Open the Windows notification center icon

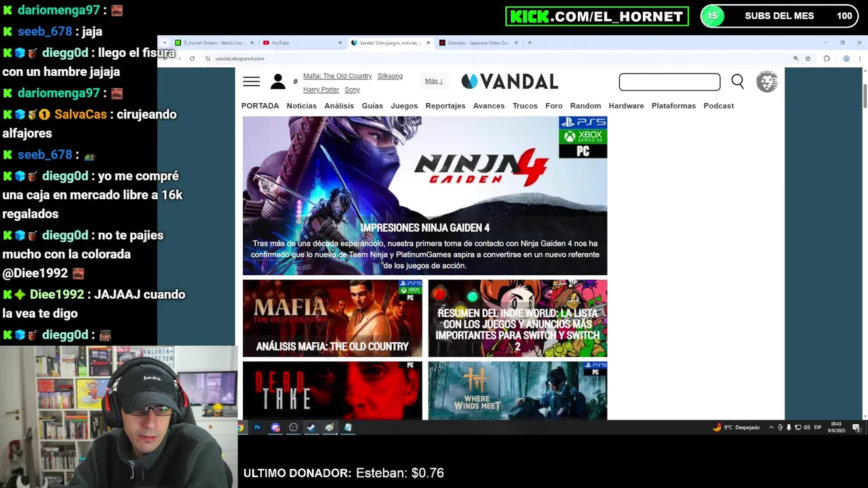[x=856, y=427]
